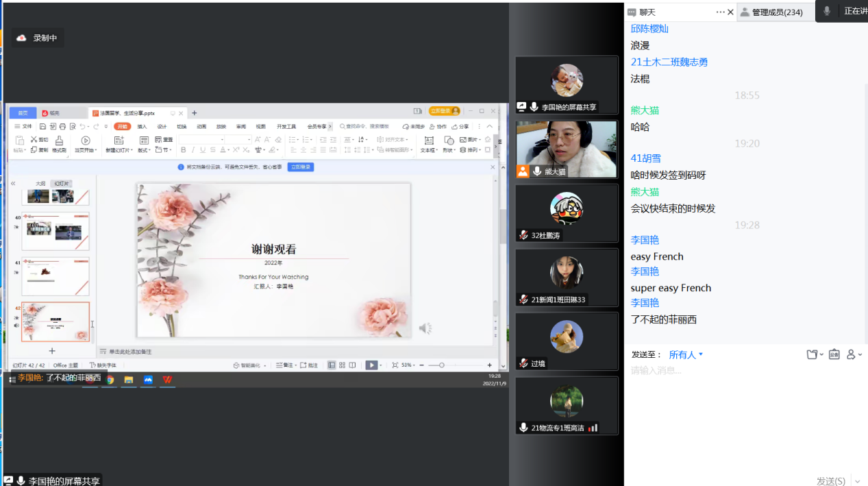Click the slideshow play button in status bar
Screen dimensions: 868x486
coord(371,365)
